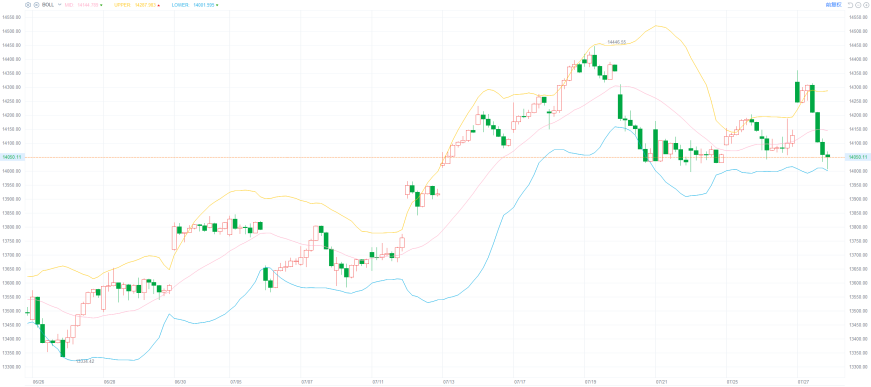The image size is (871, 387).
Task: Click the 07/25 date label on time axis
Action: [732, 382]
